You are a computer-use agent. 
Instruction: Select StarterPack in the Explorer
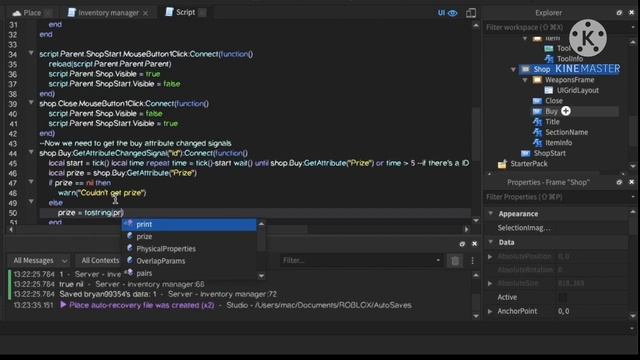point(529,164)
